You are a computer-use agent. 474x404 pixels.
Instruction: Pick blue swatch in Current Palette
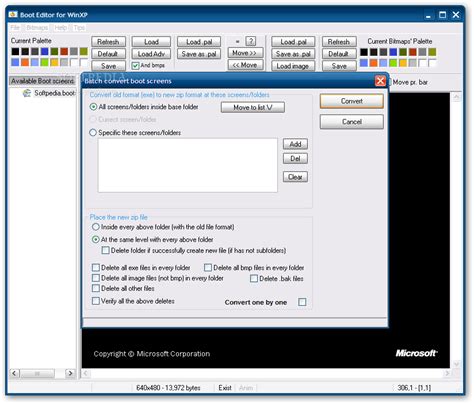[x=44, y=51]
